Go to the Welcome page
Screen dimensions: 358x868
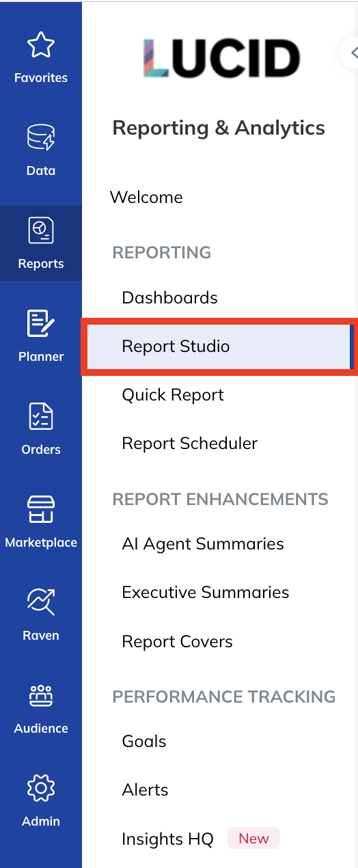pos(146,198)
